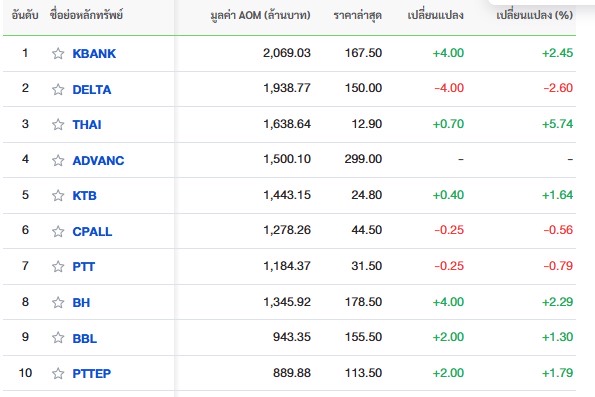
Task: Sort by the มูลค่า AOM (ล้านบาท) column
Action: tap(260, 15)
